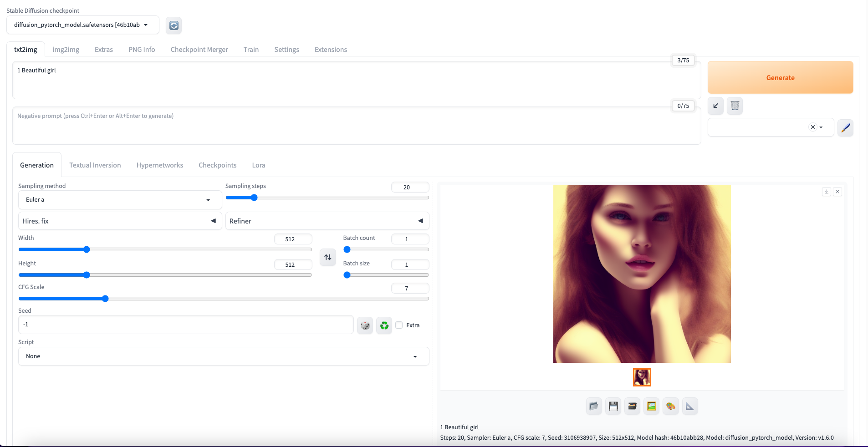Image resolution: width=868 pixels, height=447 pixels.
Task: Reuse last seed with recycle icon
Action: click(384, 325)
